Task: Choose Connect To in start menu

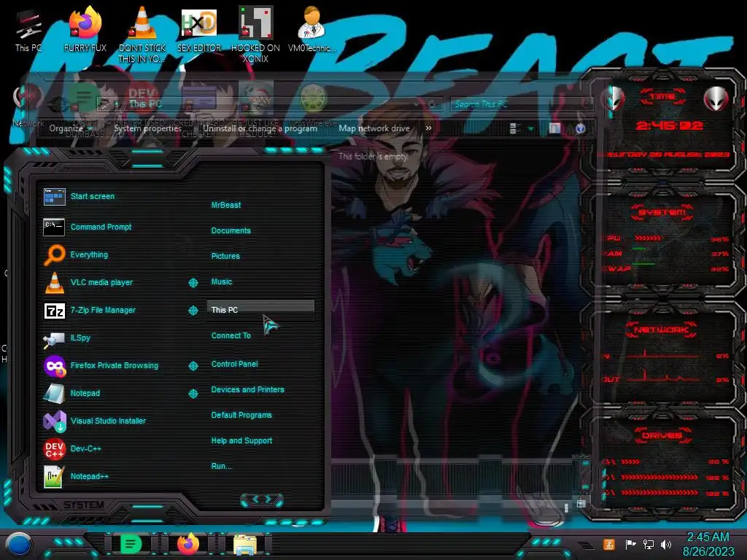Action: (x=231, y=335)
